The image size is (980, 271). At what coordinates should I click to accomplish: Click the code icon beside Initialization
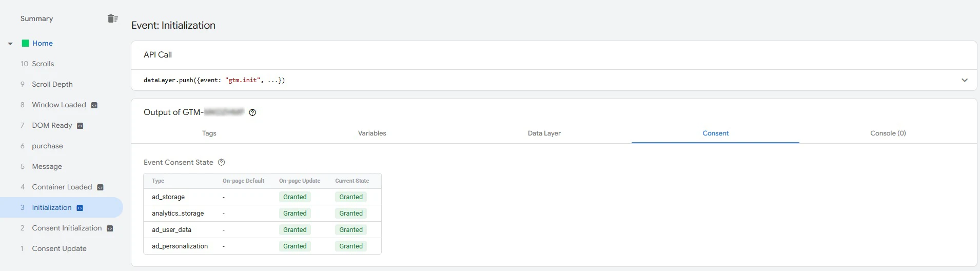(x=80, y=208)
